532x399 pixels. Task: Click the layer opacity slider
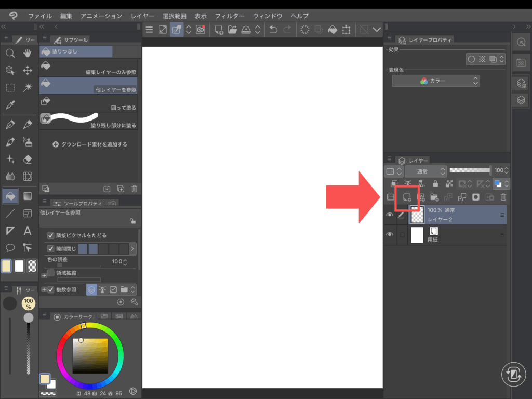(470, 170)
